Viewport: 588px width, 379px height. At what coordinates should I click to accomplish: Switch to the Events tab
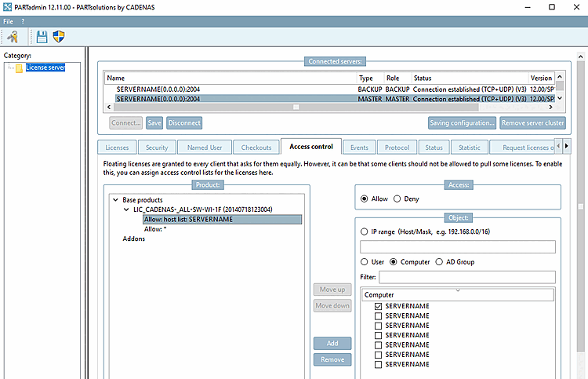[359, 148]
